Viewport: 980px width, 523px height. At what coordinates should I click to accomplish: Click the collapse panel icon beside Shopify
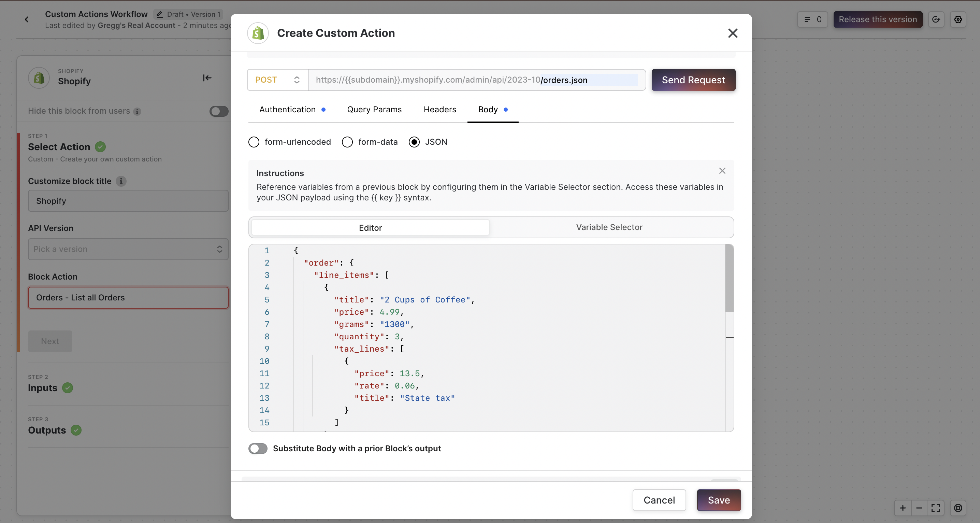pos(207,78)
